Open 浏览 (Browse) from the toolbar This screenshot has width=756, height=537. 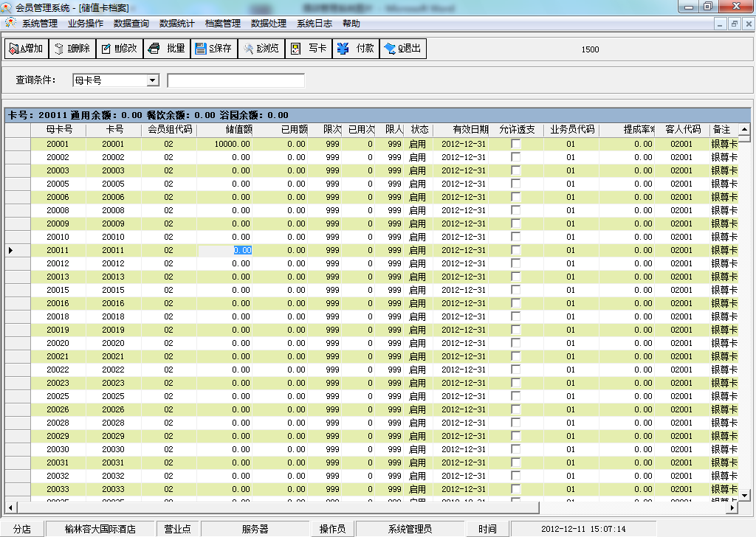pyautogui.click(x=261, y=49)
